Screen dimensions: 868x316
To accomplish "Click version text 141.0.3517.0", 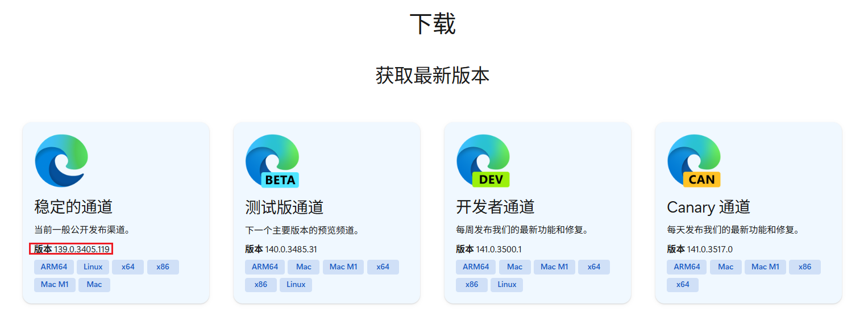I will tap(710, 249).
